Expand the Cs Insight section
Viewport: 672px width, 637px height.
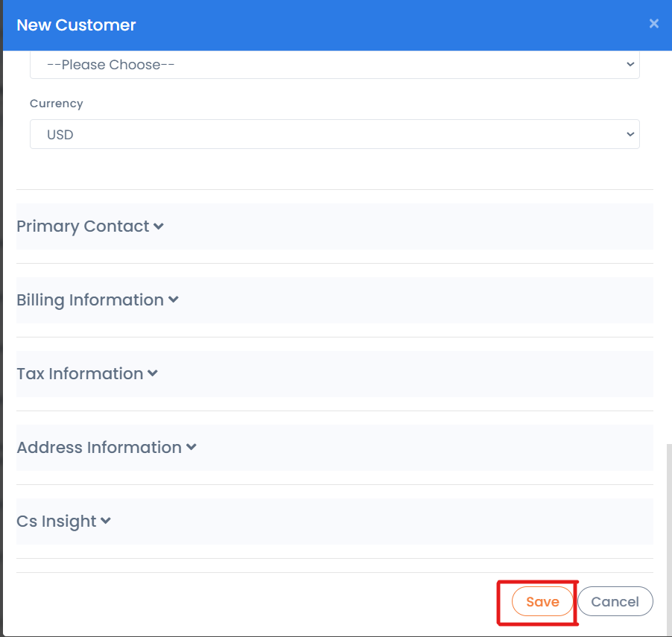coord(335,522)
